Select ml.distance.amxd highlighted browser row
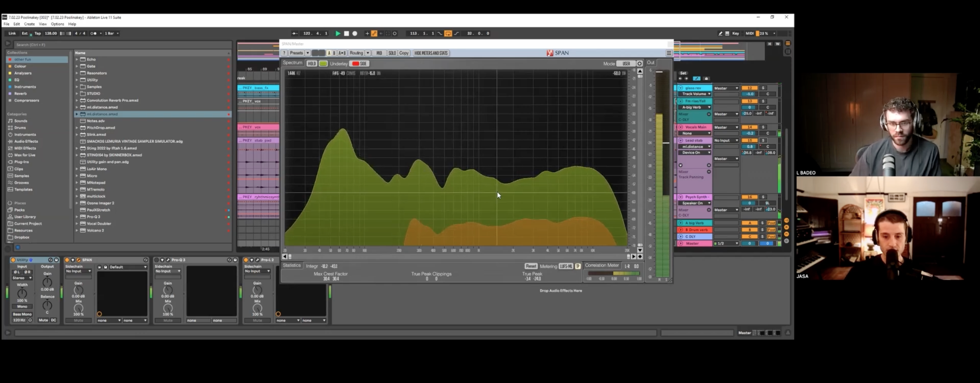Viewport: 980px width, 383px height. (x=153, y=114)
